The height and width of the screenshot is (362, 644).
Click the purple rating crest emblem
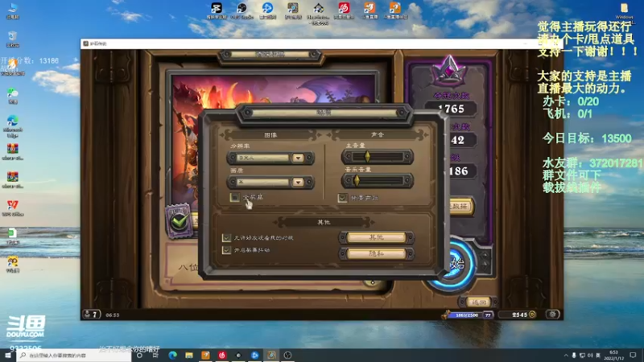pos(449,71)
